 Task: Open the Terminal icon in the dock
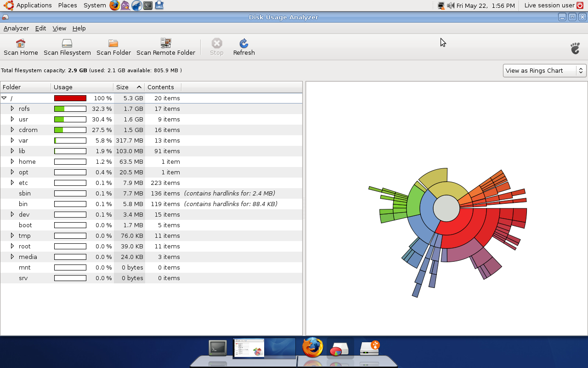point(217,348)
